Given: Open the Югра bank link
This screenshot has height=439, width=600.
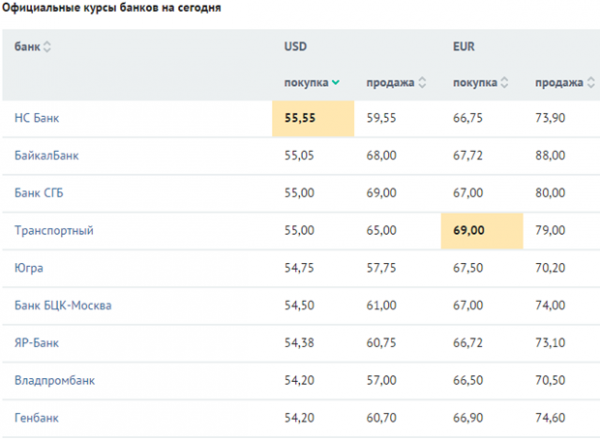Looking at the screenshot, I should (x=29, y=268).
